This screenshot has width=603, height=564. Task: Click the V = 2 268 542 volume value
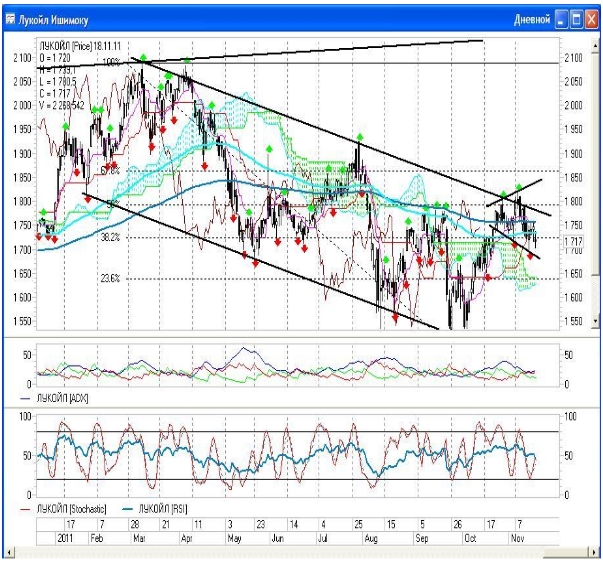(62, 105)
